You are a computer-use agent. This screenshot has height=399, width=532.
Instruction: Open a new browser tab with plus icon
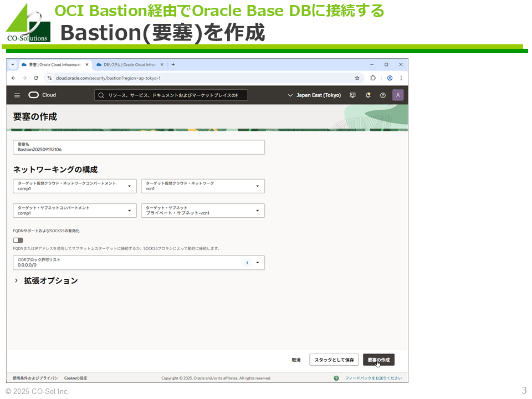pyautogui.click(x=173, y=64)
